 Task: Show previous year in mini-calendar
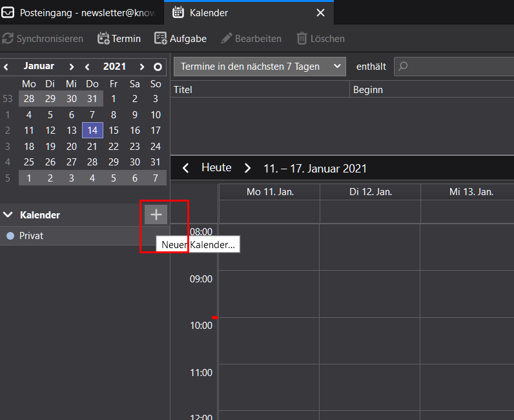pos(87,67)
